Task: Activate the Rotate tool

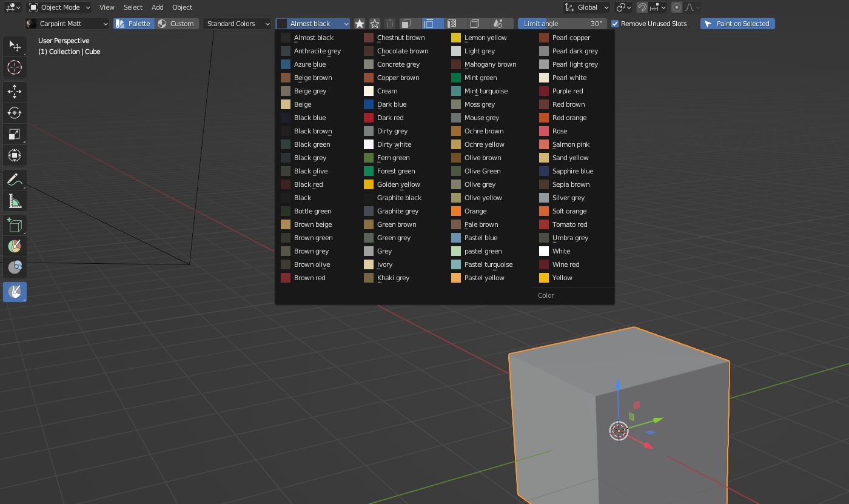Action: click(x=15, y=113)
